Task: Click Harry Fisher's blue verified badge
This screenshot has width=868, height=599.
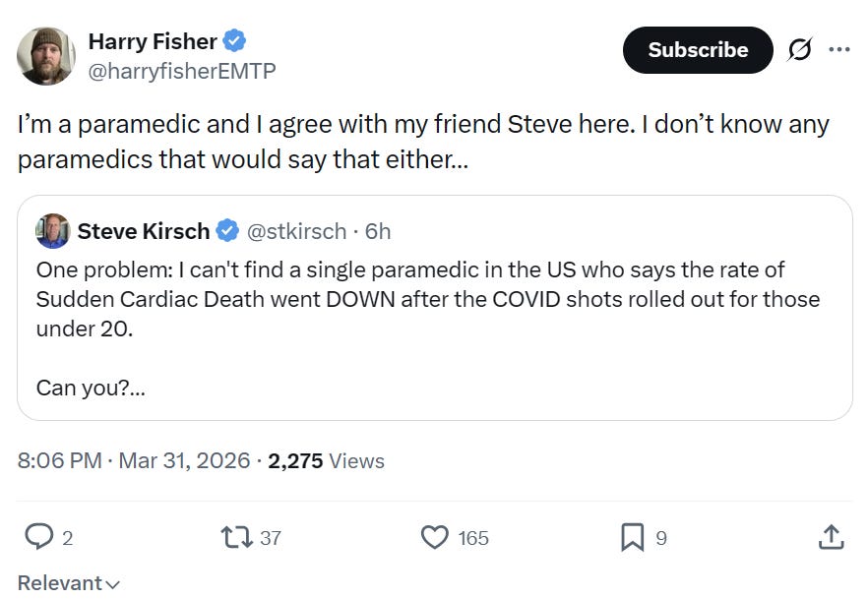Action: (x=234, y=41)
